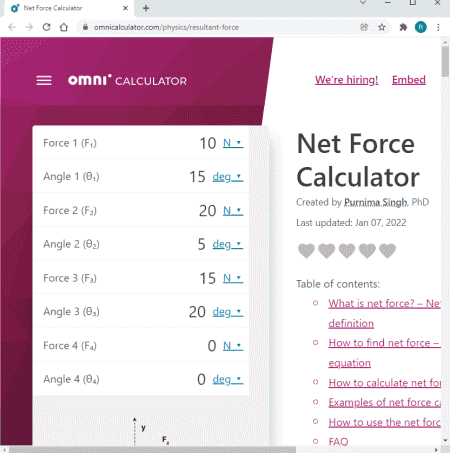Screen dimensions: 450x453
Task: Open Angle 3 unit dropdown deg
Action: 228,312
